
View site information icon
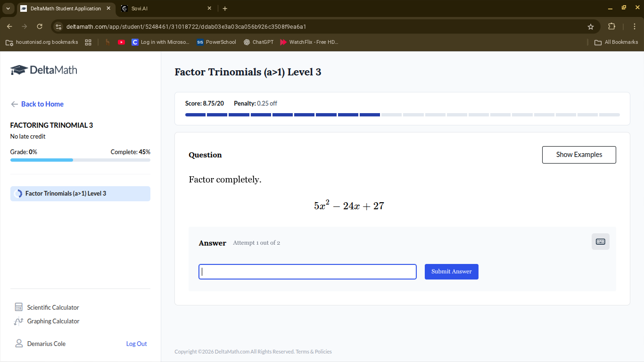click(x=58, y=26)
